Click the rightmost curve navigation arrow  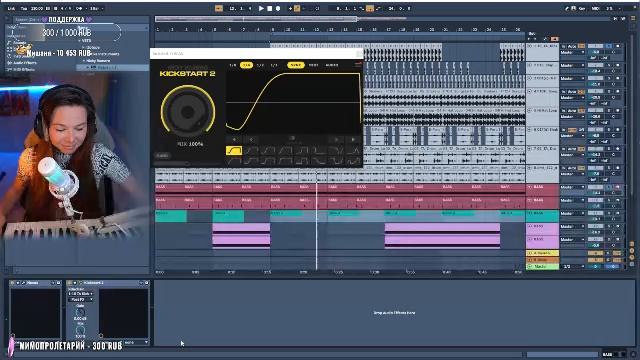[x=353, y=140]
